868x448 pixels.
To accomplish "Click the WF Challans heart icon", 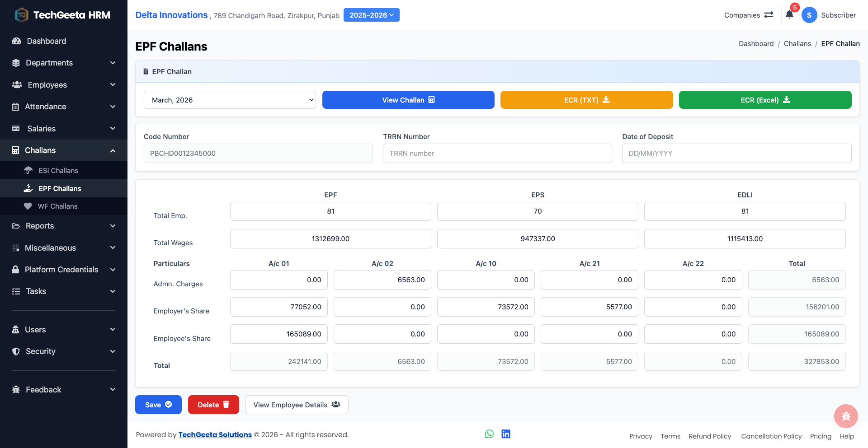I will [x=28, y=206].
